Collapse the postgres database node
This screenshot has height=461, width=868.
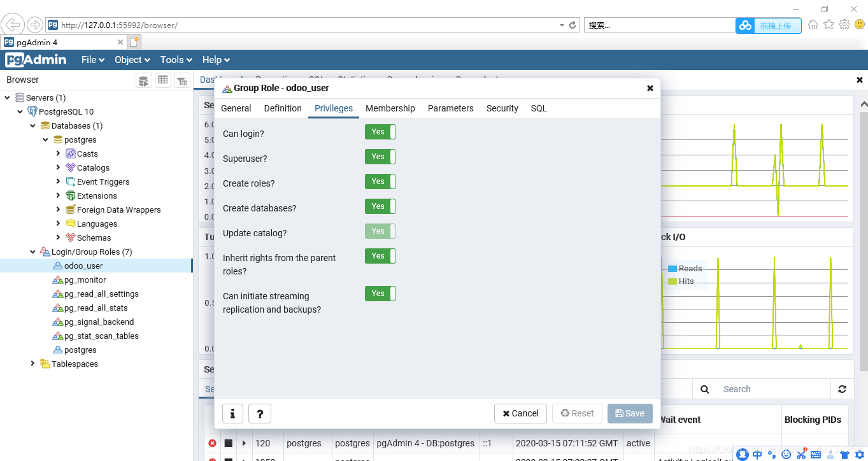46,139
